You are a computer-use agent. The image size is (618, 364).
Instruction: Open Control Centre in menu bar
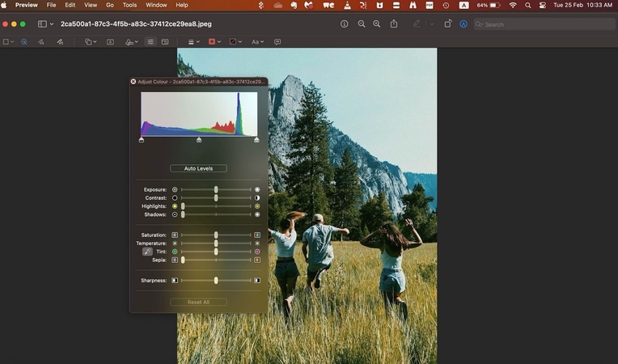pos(543,5)
